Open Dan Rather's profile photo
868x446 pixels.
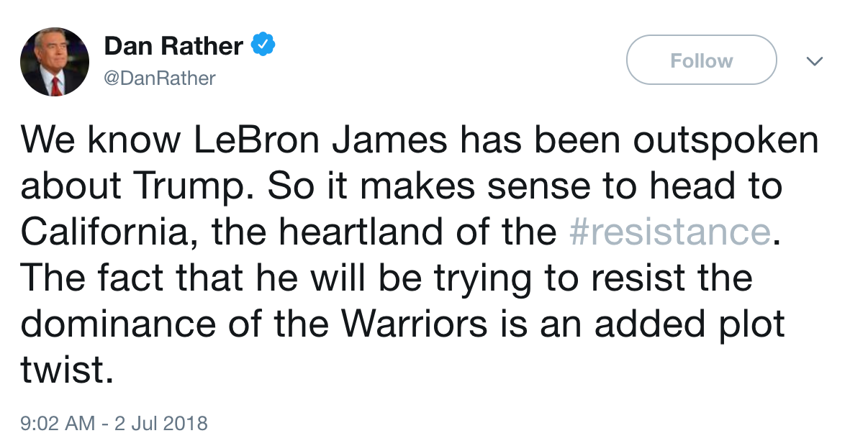pos(54,62)
